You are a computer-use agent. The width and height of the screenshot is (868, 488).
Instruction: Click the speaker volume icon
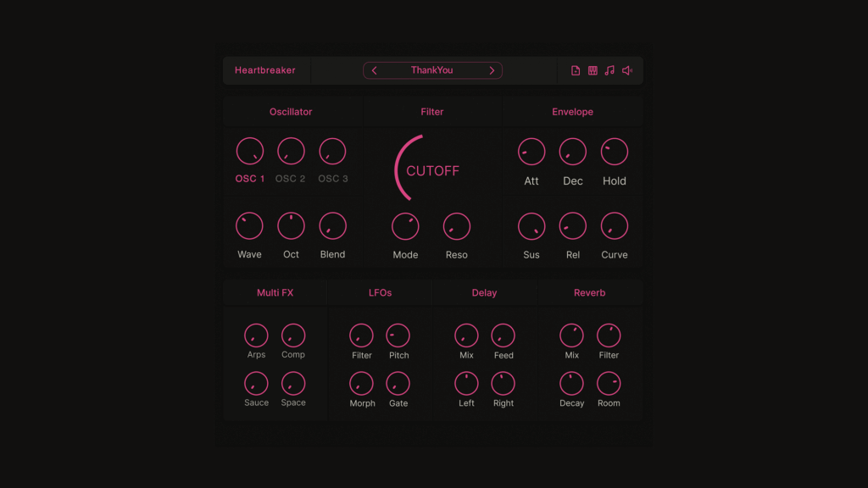coord(627,71)
